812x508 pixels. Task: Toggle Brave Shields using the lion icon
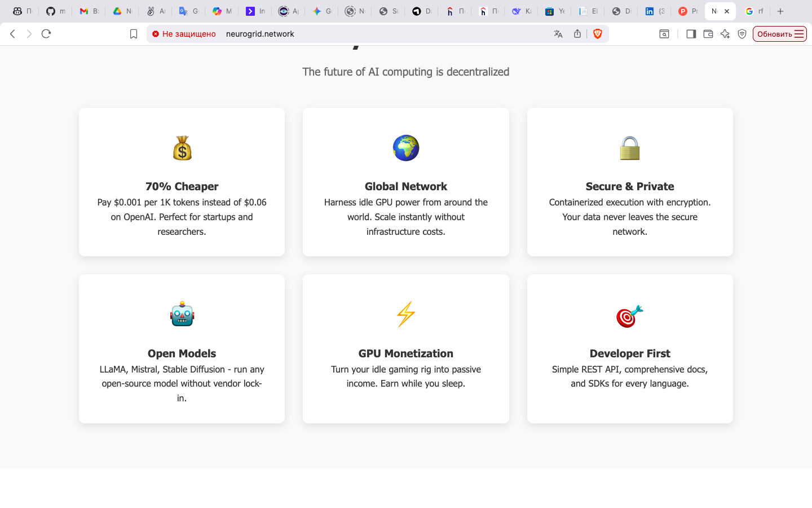pos(597,34)
